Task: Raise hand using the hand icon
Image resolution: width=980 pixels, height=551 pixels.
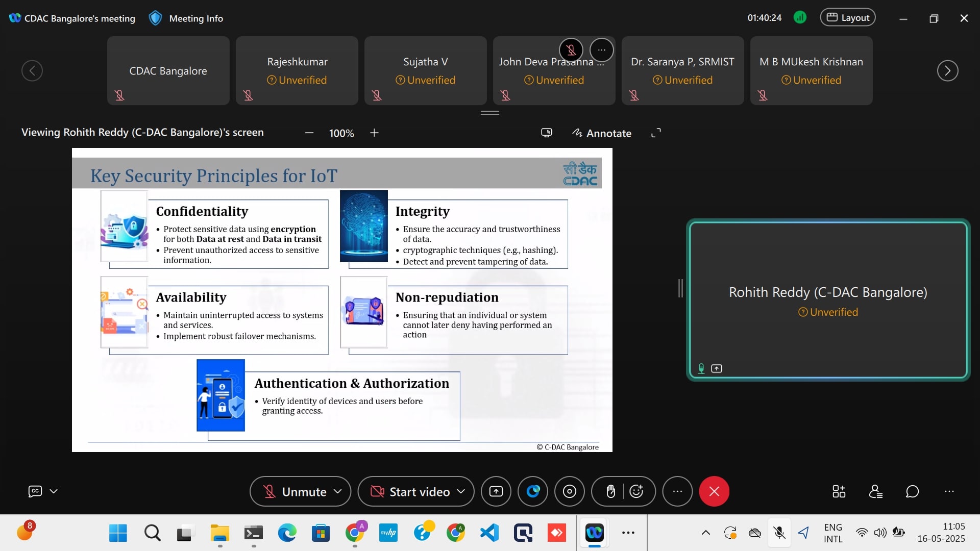Action: [x=610, y=491]
